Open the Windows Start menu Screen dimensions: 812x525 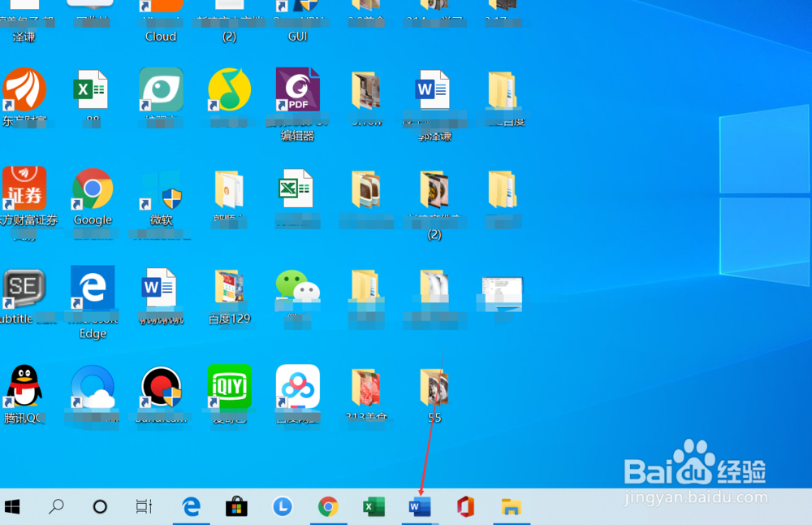pos(11,506)
